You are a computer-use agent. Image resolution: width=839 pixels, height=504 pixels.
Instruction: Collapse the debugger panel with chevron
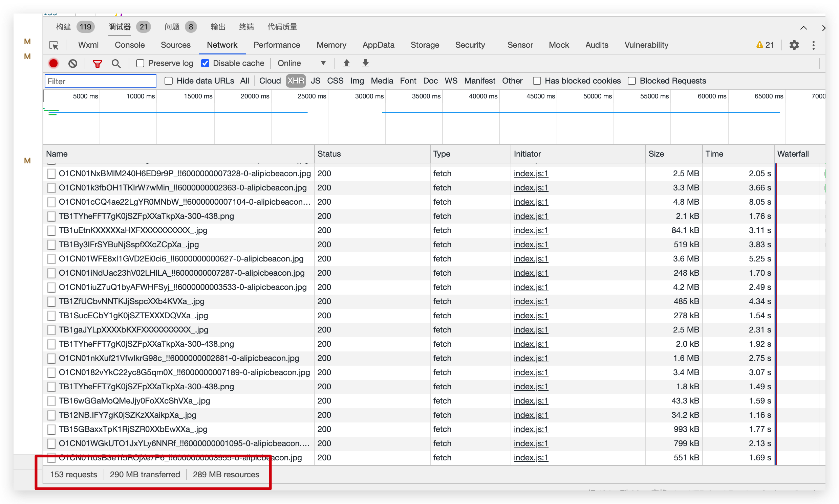803,28
